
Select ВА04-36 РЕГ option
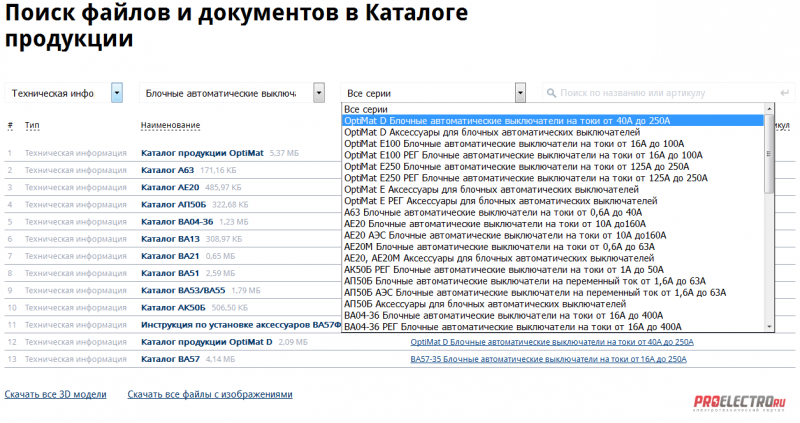click(553, 327)
